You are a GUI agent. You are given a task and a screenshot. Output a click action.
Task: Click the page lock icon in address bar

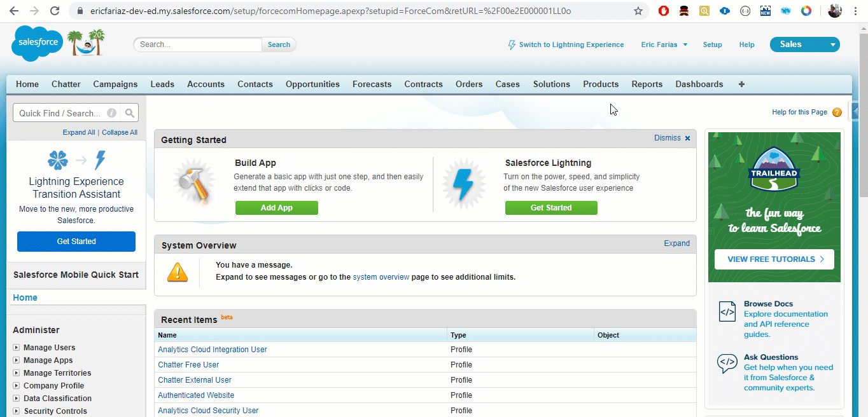[79, 11]
